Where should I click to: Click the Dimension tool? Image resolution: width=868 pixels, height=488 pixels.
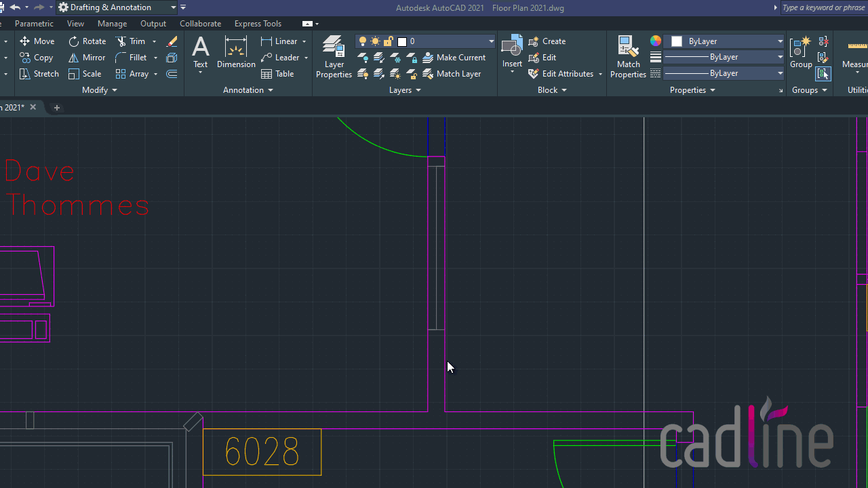[x=236, y=53]
